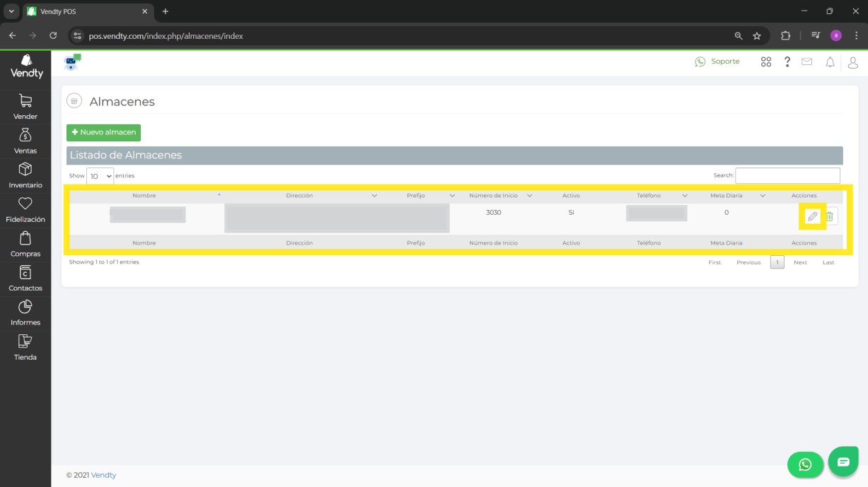Open the notifications bell
The image size is (868, 487).
(831, 62)
